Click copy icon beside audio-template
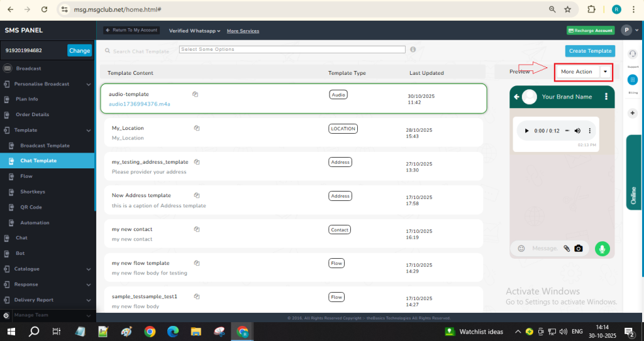 coord(196,94)
